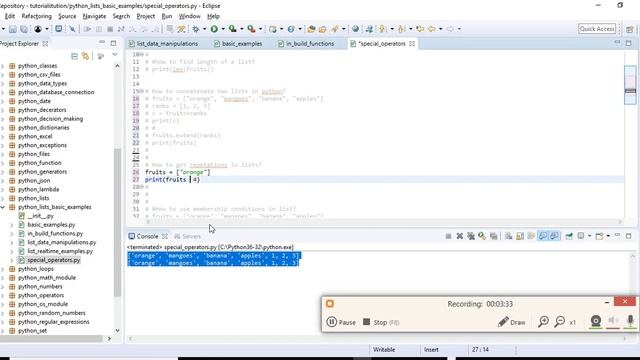Viewport: 640px width, 360px height.
Task: Click the Last Edit Location icon
Action: 420,29
